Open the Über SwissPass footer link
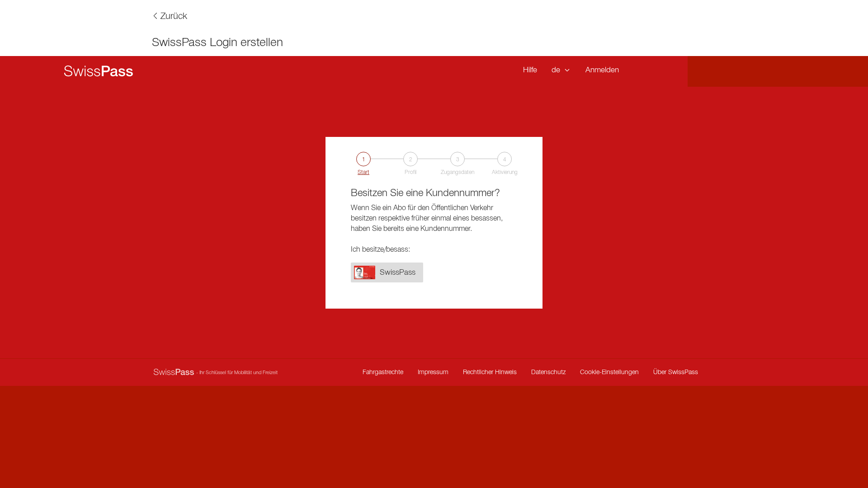This screenshot has height=488, width=868. (x=675, y=372)
